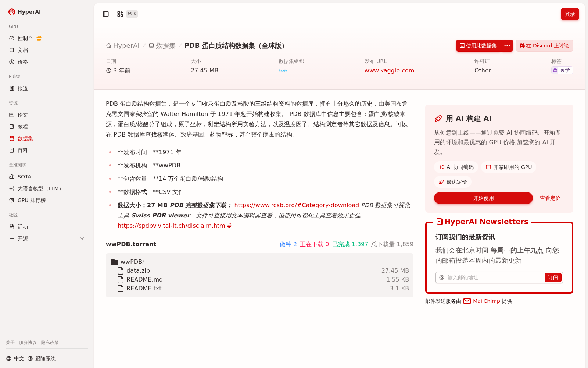Click the 做种 2 seeding stat
The image size is (588, 368).
[x=288, y=244]
